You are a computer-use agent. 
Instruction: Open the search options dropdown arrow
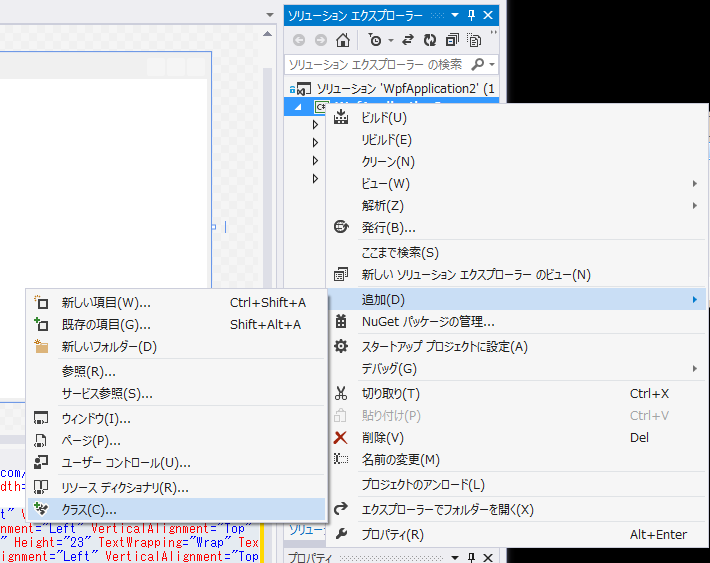click(x=492, y=65)
